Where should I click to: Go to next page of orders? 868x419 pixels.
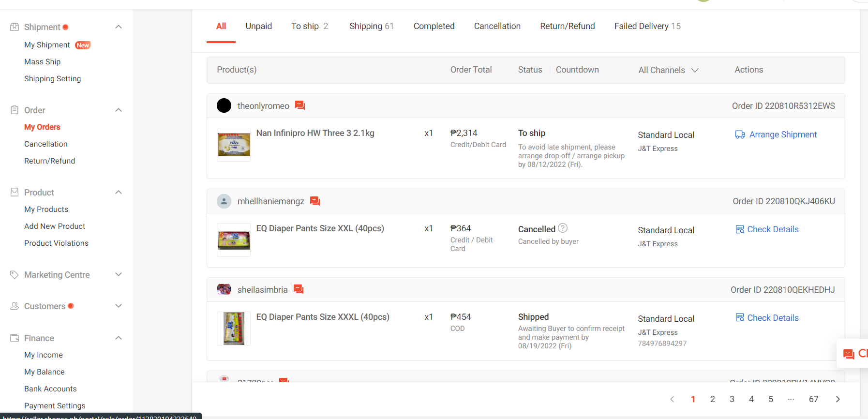point(838,399)
